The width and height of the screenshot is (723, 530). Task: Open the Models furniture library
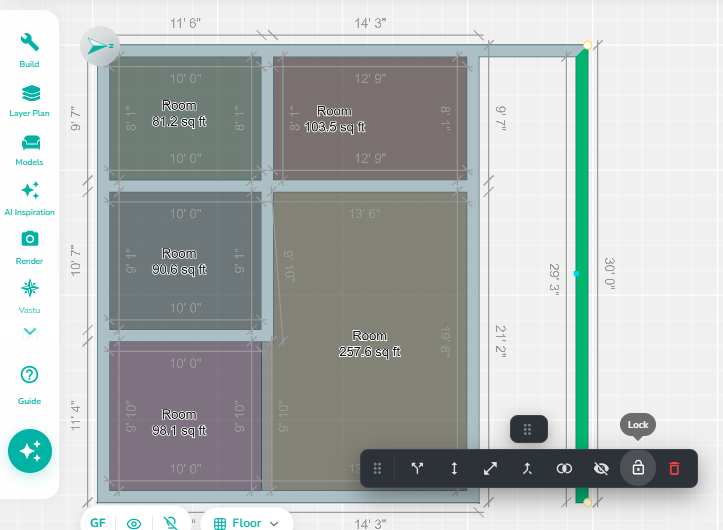[x=30, y=150]
